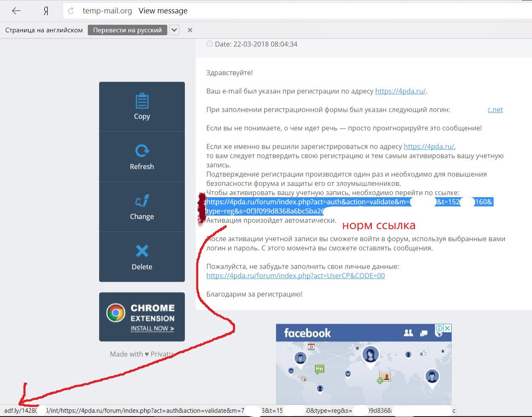Open the highlighted account activation link
The image size is (532, 417).
tap(350, 206)
